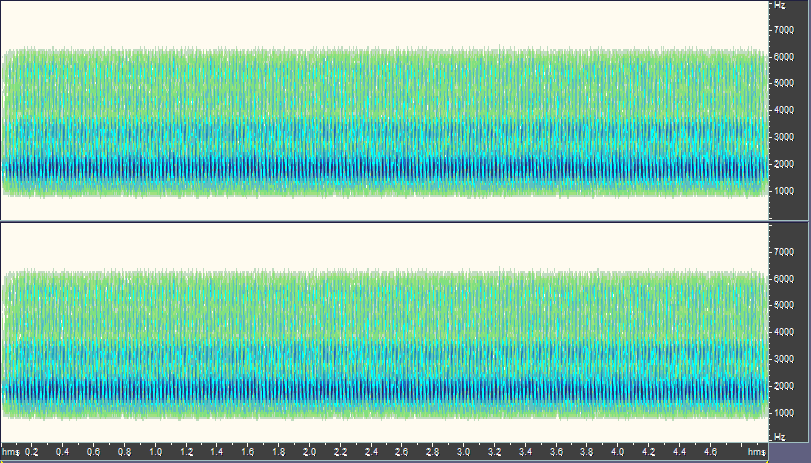Click the left hms unit label on ruler
811x463 pixels.
tap(10, 452)
